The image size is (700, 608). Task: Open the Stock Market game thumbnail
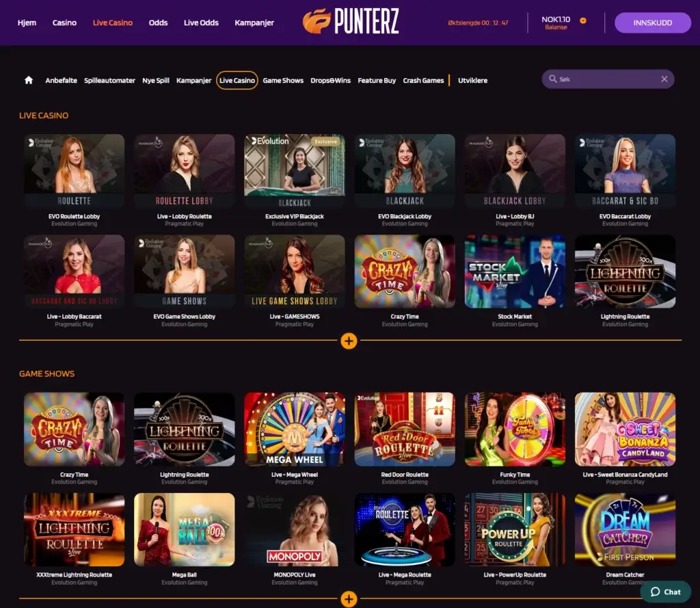515,272
